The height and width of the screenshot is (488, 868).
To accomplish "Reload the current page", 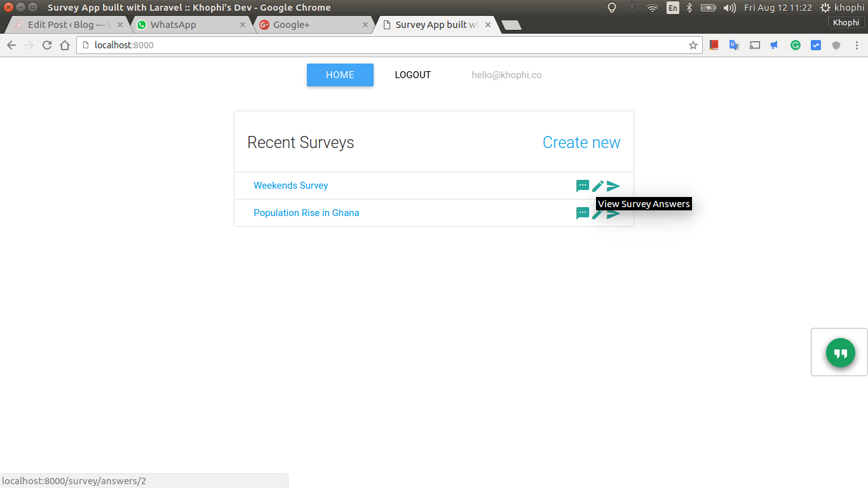I will (x=47, y=45).
